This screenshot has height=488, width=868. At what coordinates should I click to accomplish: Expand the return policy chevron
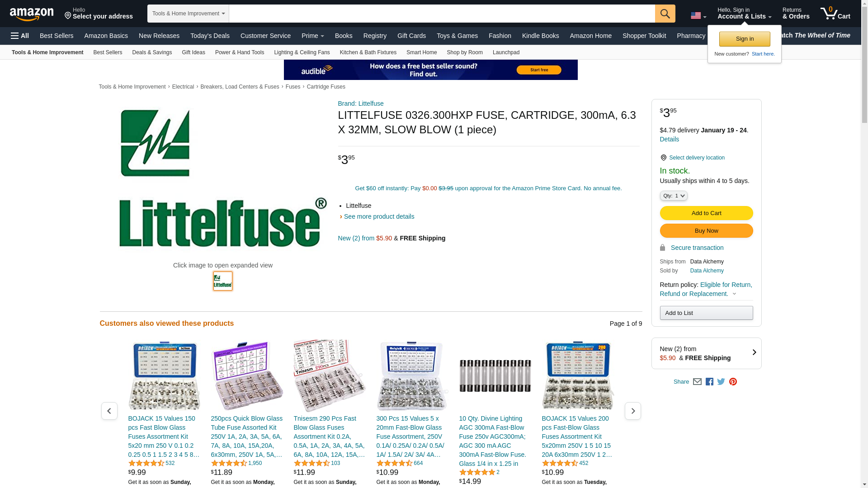(x=734, y=294)
